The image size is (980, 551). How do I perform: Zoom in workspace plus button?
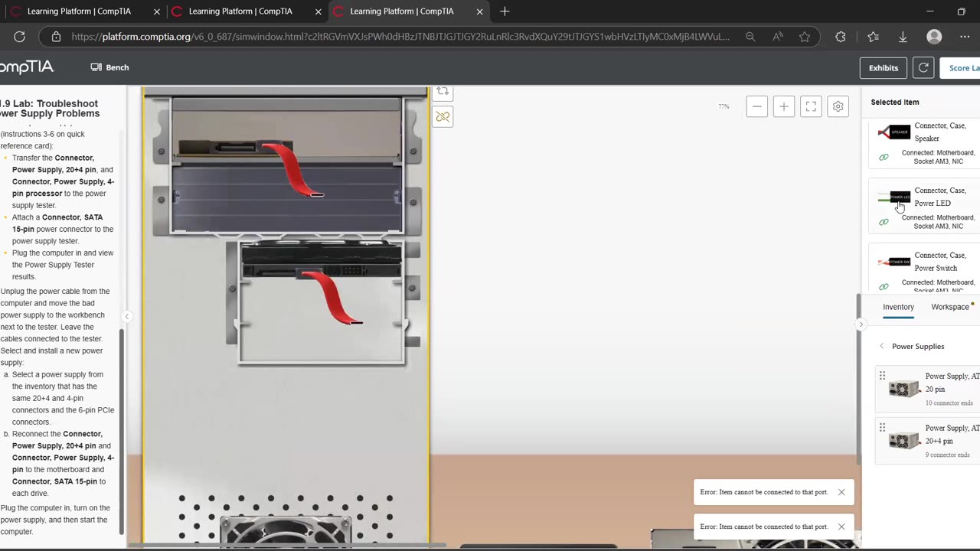click(783, 107)
